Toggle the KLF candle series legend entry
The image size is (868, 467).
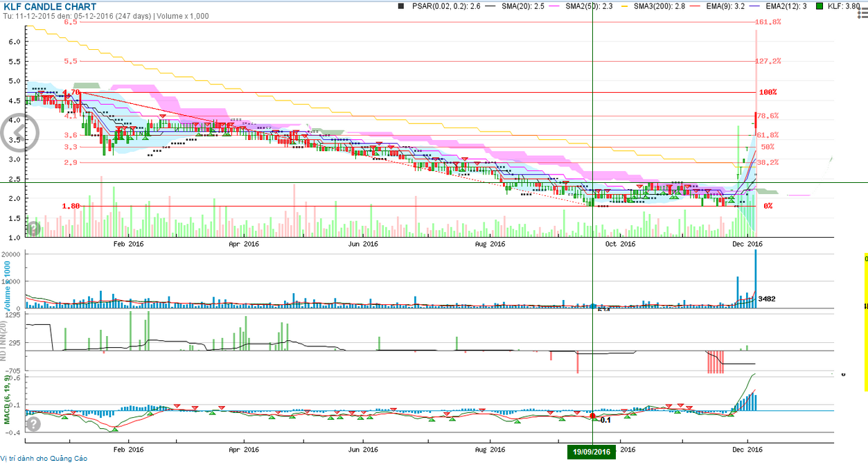pos(839,6)
